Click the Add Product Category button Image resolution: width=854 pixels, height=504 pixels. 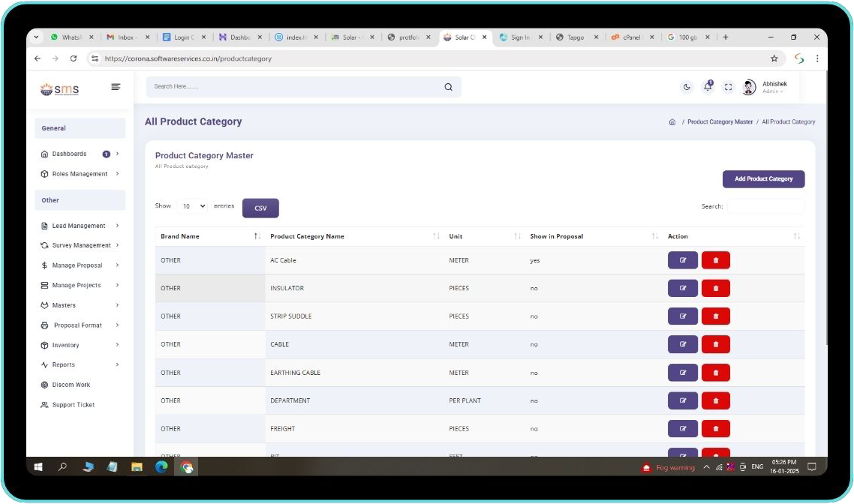click(764, 179)
